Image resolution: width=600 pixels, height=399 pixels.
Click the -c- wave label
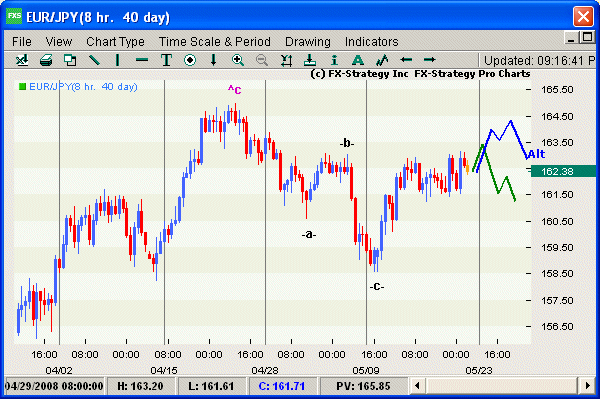pos(377,286)
